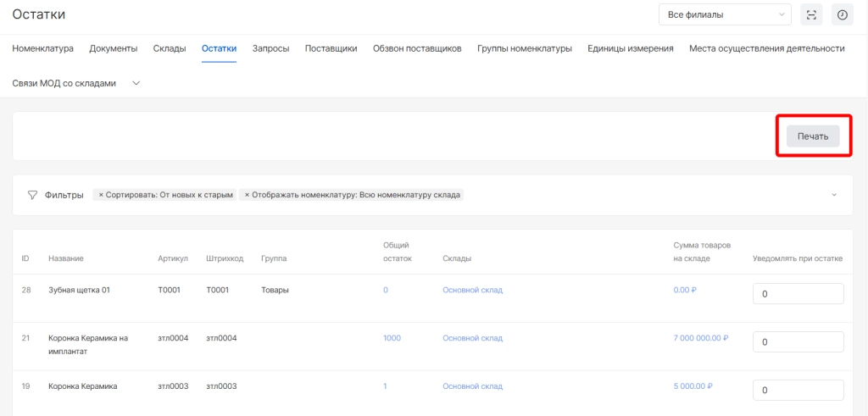Expand the filters panel chevron
Viewport: 868px width, 416px height.
click(834, 195)
